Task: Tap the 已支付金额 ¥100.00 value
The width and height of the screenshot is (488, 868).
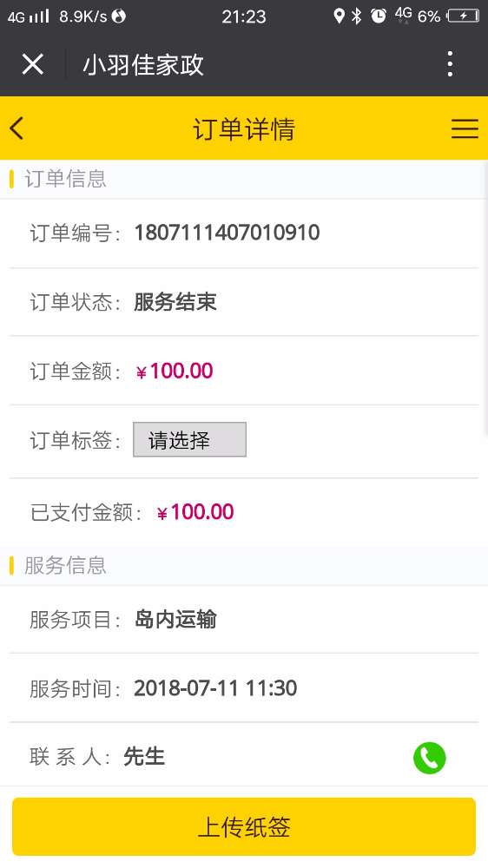Action: [x=195, y=512]
